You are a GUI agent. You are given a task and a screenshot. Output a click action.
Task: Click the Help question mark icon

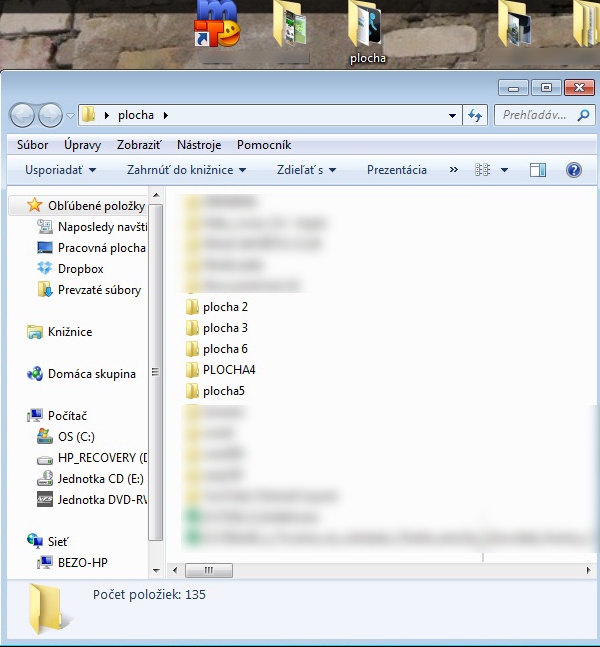pos(574,170)
